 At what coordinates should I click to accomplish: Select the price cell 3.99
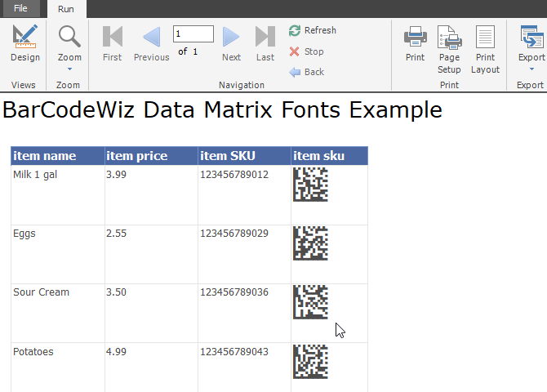151,195
